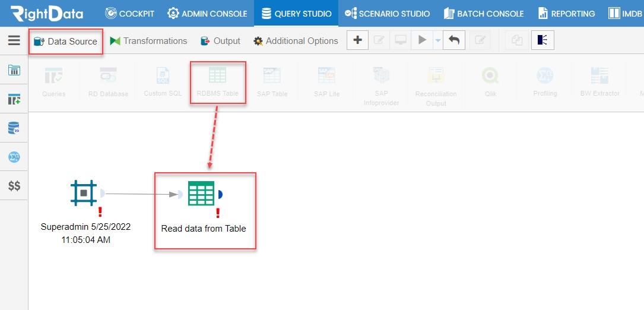Click the play run button
Screen dimensions: 644x310
point(422,40)
